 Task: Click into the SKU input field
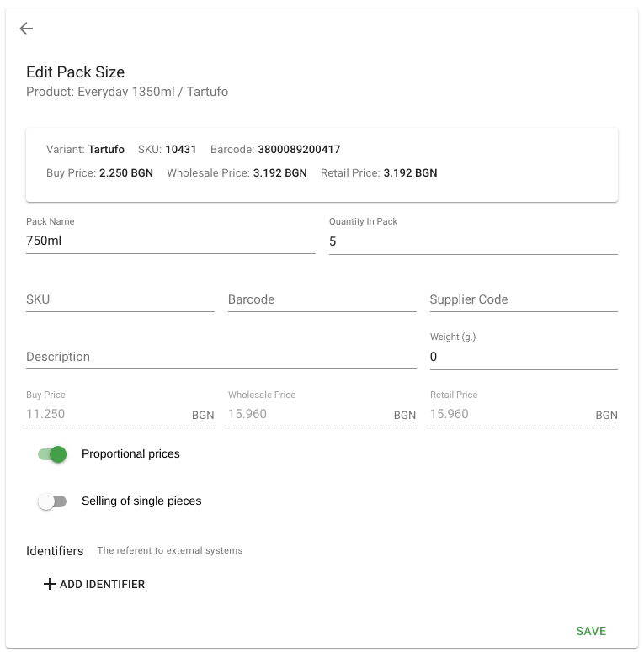coord(120,299)
